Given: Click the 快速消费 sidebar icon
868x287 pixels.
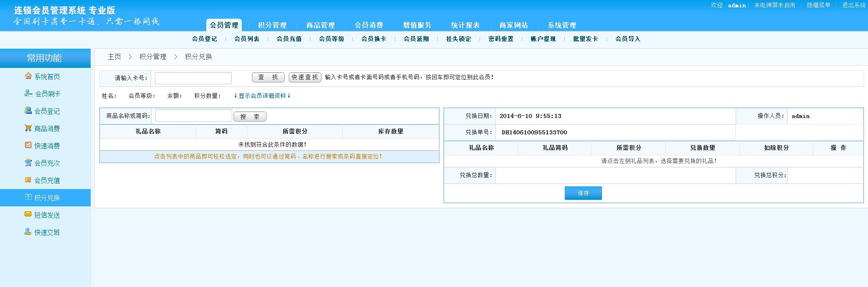Looking at the screenshot, I should pyautogui.click(x=28, y=145).
